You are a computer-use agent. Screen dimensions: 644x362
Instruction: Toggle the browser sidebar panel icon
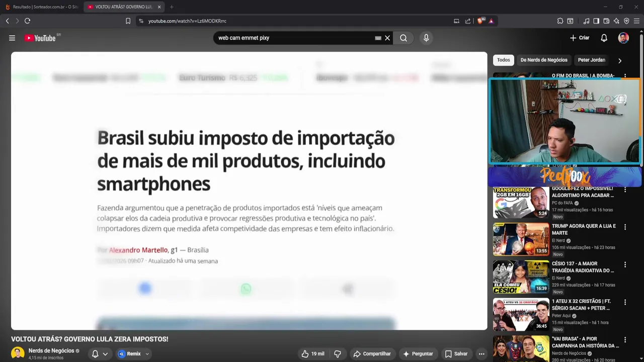point(596,21)
